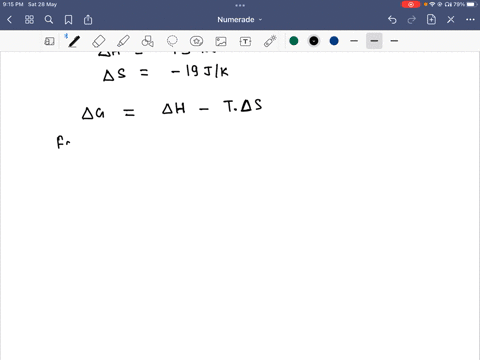
Task: Open the thumbnail grid view
Action: [x=29, y=20]
